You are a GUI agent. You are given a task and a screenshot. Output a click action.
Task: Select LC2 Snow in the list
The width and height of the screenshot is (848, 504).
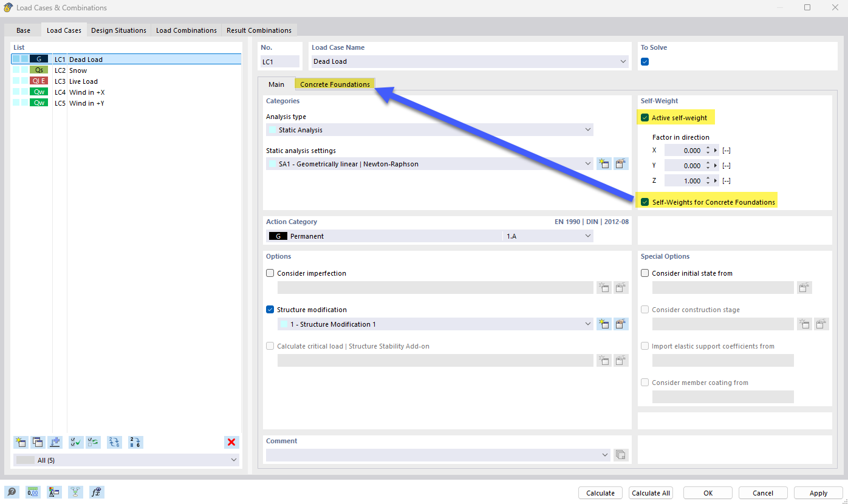[126, 70]
